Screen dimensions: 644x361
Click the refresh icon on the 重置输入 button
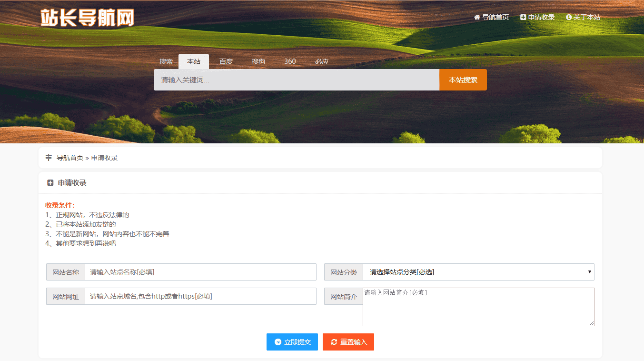334,342
